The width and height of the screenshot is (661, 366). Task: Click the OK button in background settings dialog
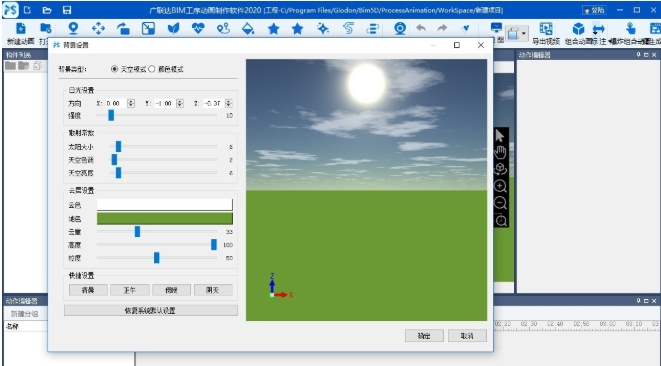[x=424, y=336]
